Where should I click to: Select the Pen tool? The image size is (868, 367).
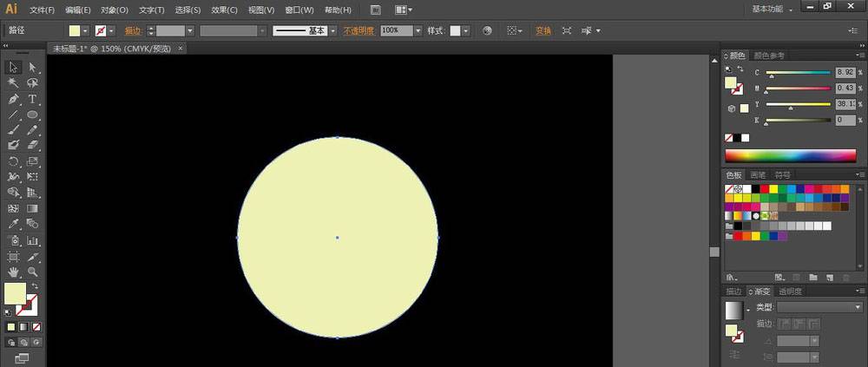click(x=14, y=99)
